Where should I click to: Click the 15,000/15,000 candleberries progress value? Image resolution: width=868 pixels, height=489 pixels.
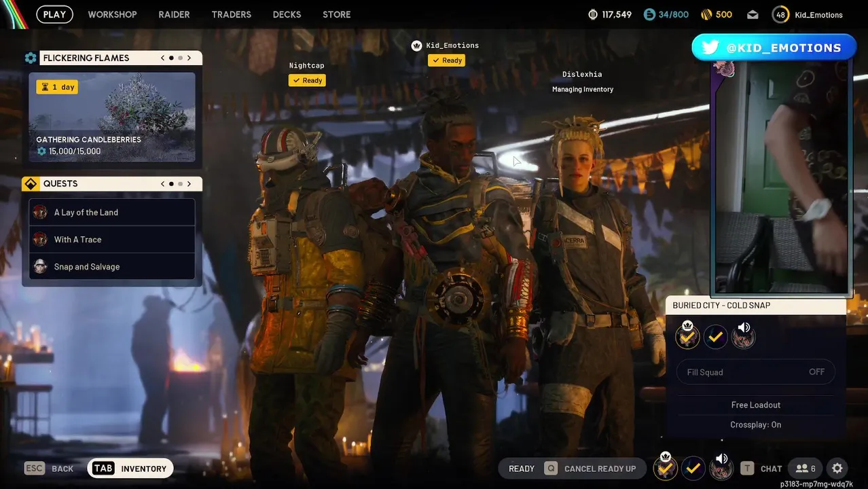75,151
